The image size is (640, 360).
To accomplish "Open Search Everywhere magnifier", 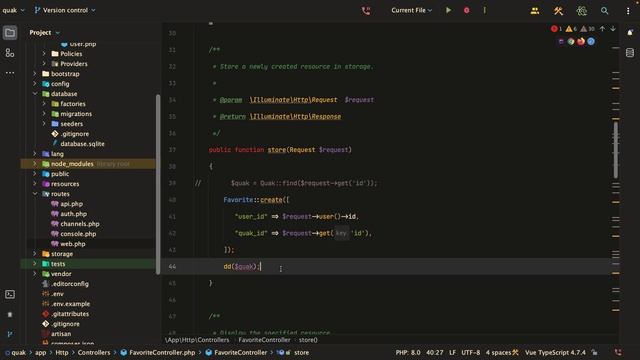I will pyautogui.click(x=604, y=11).
